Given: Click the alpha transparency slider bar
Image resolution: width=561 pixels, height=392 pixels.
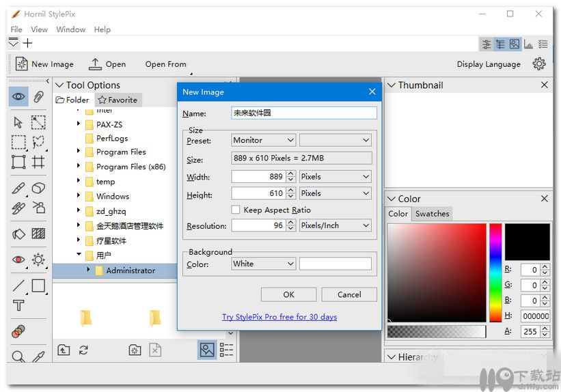Looking at the screenshot, I should click(x=437, y=331).
